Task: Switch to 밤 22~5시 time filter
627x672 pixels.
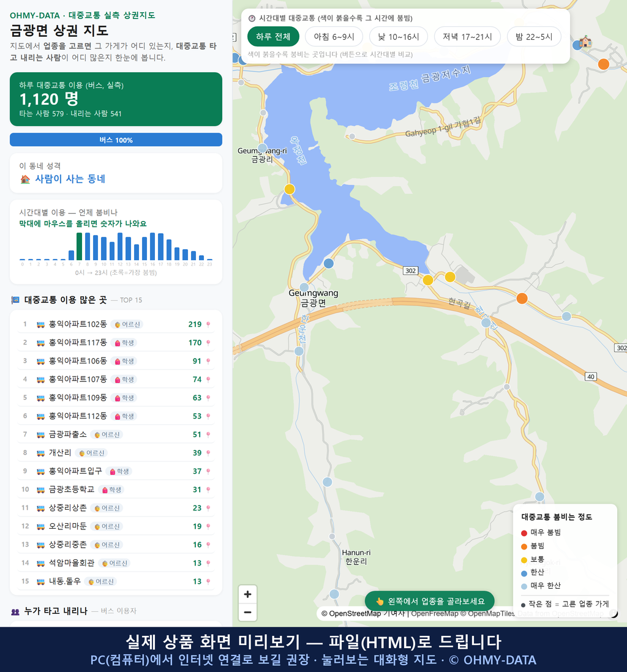Action: 535,37
